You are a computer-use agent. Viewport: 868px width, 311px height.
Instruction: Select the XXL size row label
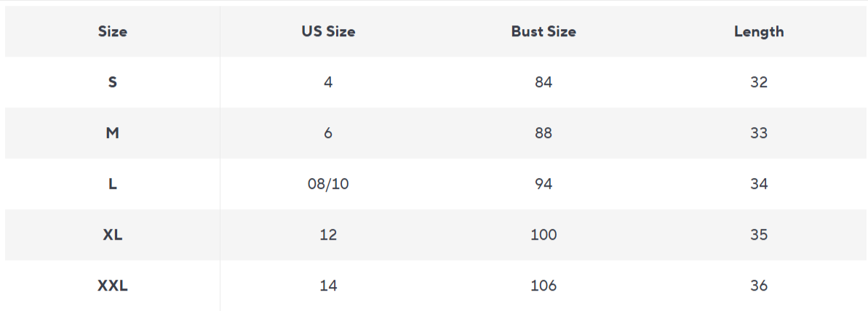coord(113,286)
